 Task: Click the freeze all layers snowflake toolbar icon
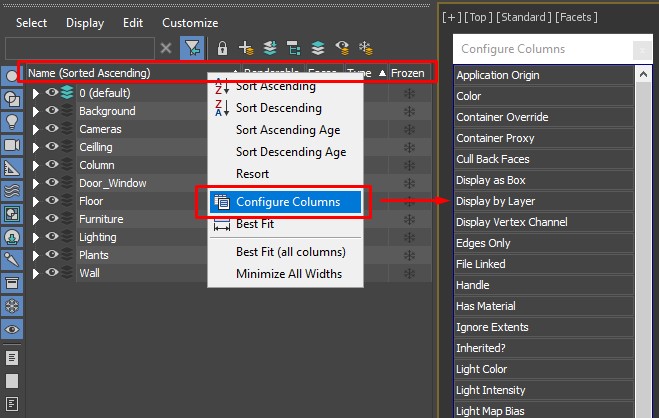pos(366,48)
